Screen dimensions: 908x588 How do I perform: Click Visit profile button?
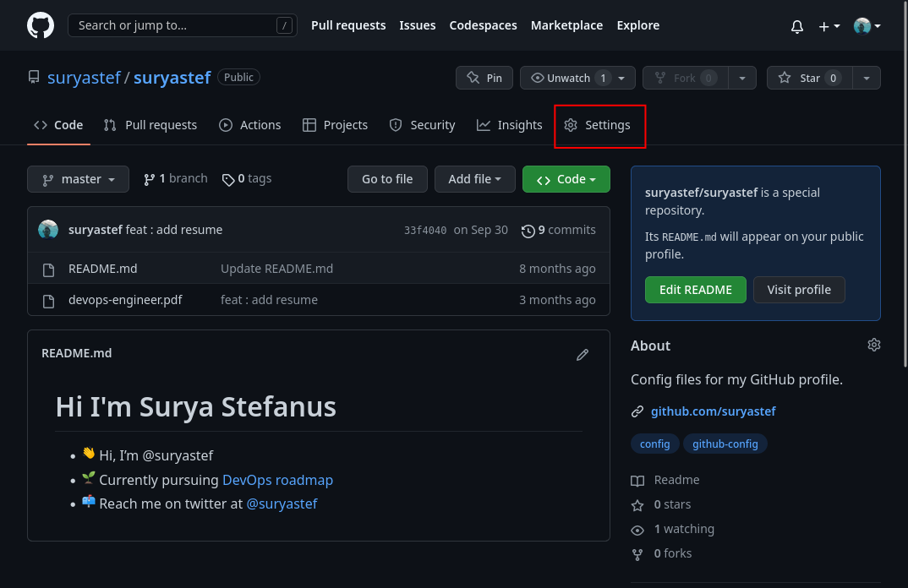click(x=799, y=290)
